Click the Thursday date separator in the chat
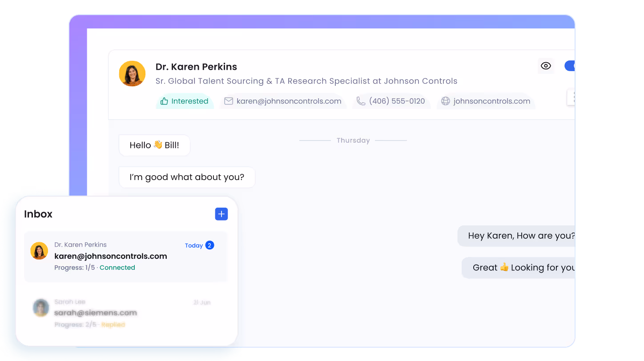This screenshot has height=361, width=644. pyautogui.click(x=353, y=140)
